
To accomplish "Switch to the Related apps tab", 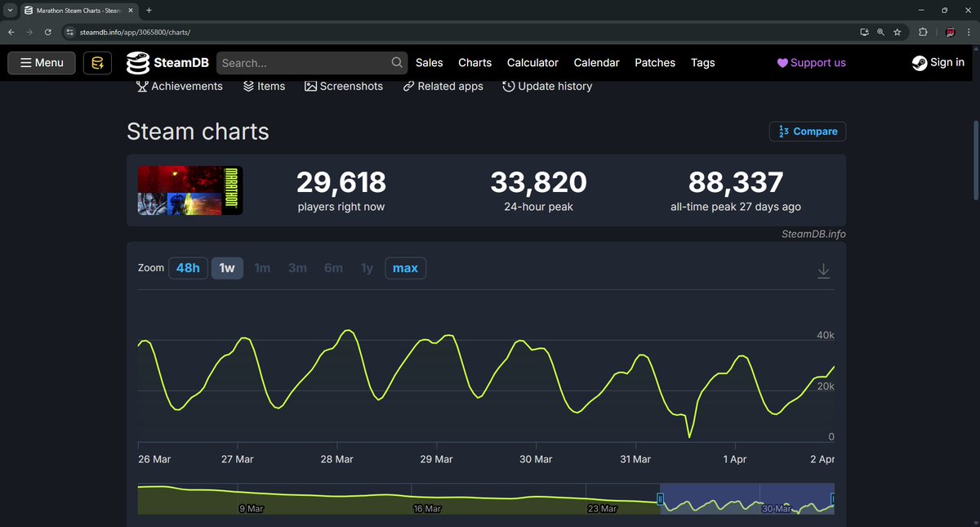I will pyautogui.click(x=443, y=86).
